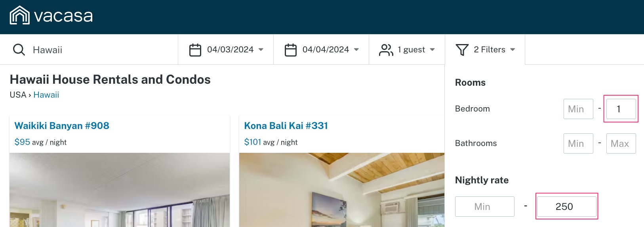Open the Kona Bali Kai #331 listing
This screenshot has width=644, height=227.
(x=286, y=126)
